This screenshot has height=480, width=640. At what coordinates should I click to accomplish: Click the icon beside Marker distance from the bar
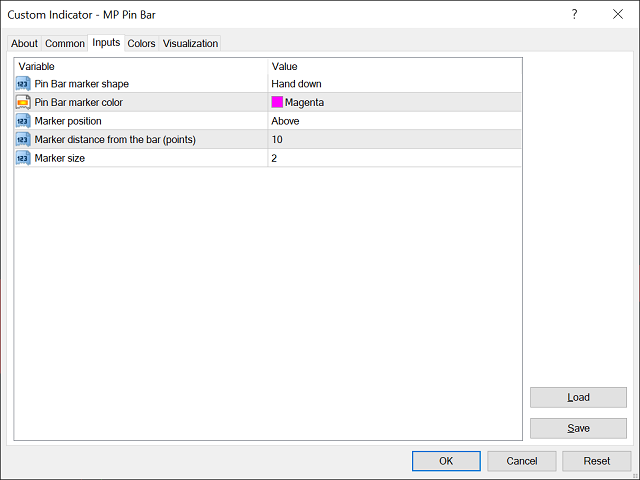point(23,140)
